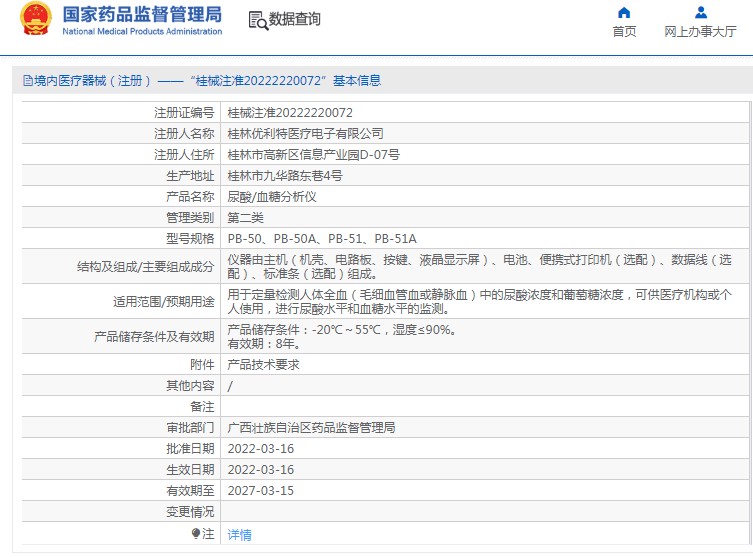The height and width of the screenshot is (557, 753).
Task: Click the 审批部门 label
Action: [190, 428]
